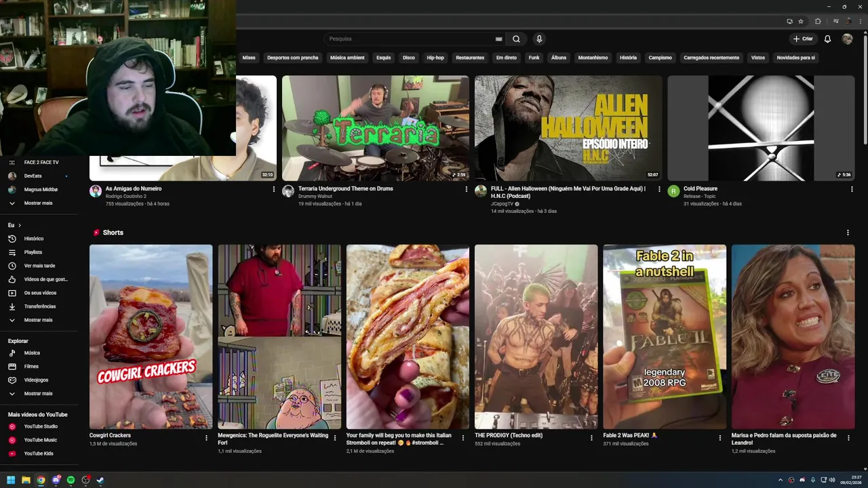
Task: Open the Eu section chevron
Action: (20, 225)
